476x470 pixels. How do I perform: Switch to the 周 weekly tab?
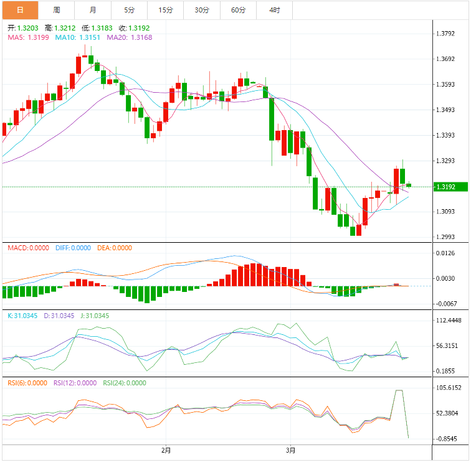(x=57, y=10)
